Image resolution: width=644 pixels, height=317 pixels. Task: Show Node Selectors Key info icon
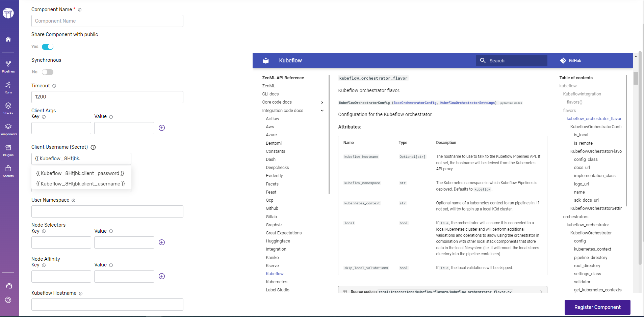tap(44, 231)
